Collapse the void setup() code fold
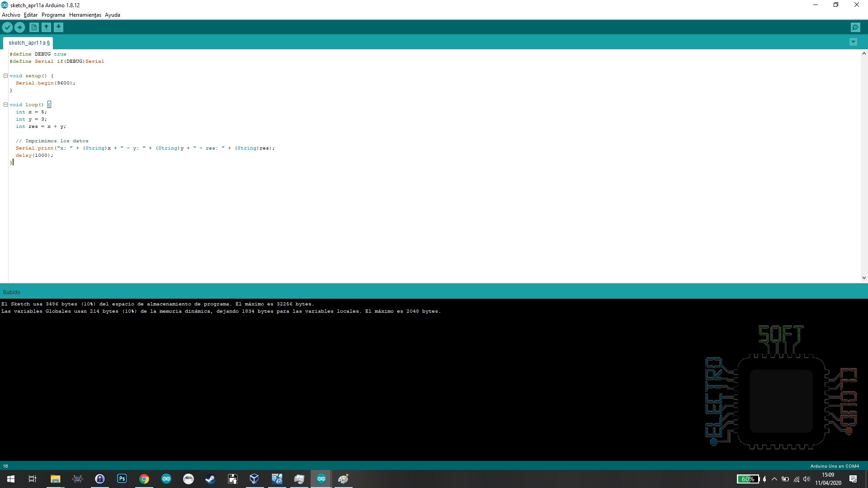The height and width of the screenshot is (488, 868). coord(5,75)
